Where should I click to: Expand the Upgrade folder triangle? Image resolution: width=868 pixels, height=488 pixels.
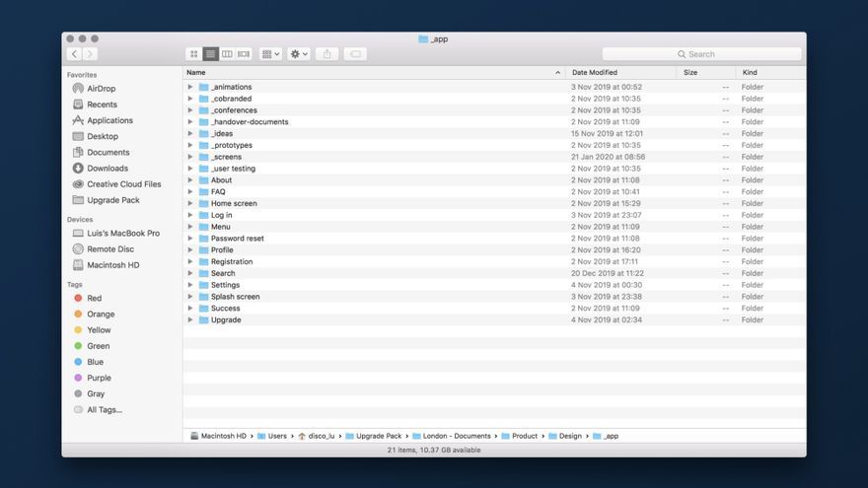pos(189,319)
